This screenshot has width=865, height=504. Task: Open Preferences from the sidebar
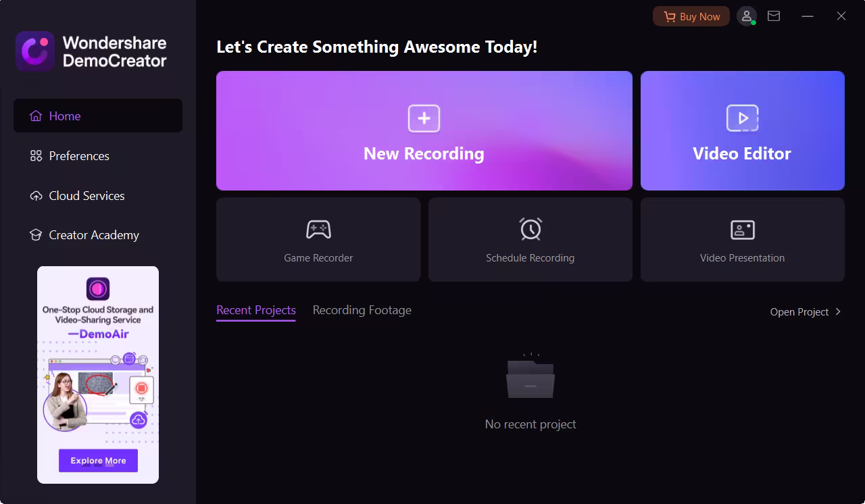pos(98,156)
